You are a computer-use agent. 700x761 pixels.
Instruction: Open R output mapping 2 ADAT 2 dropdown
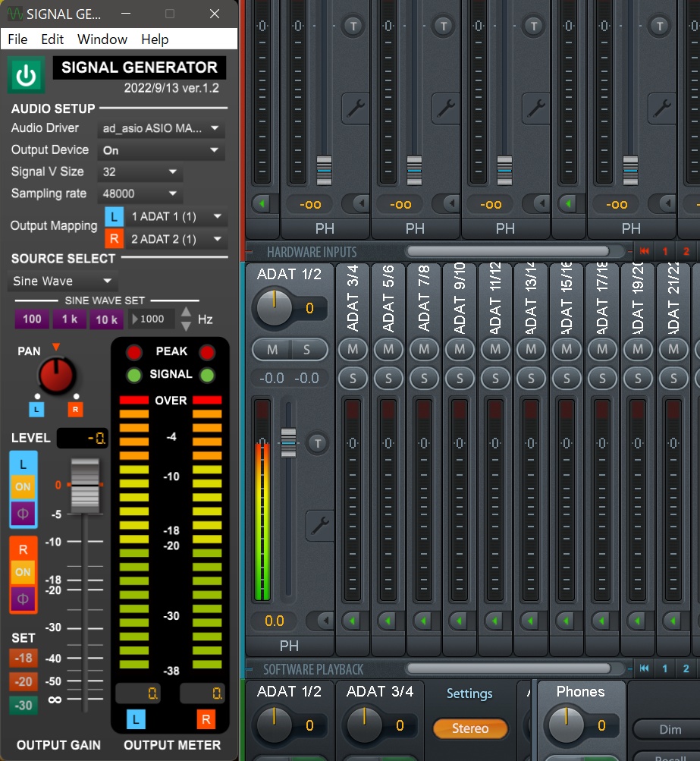(x=176, y=239)
